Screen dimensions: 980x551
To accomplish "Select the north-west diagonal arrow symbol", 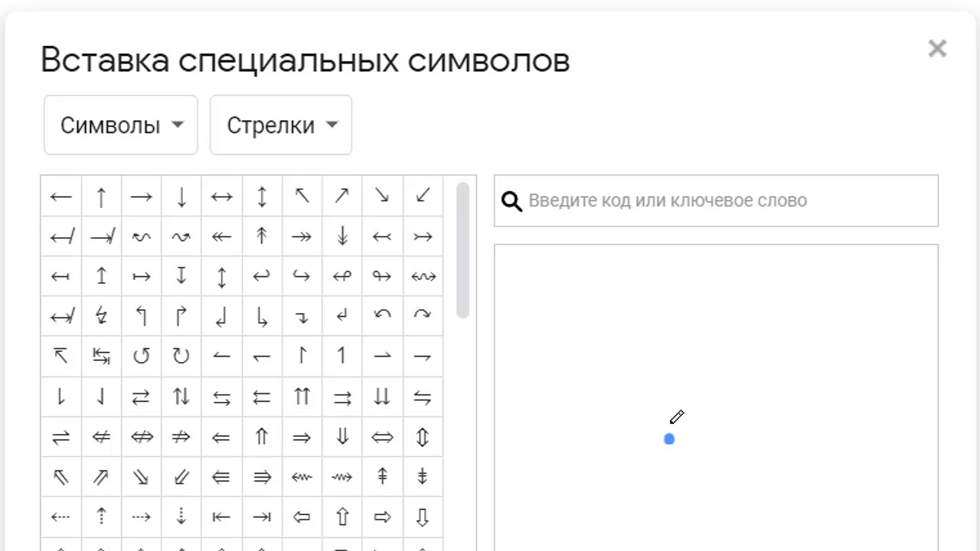I will point(302,197).
